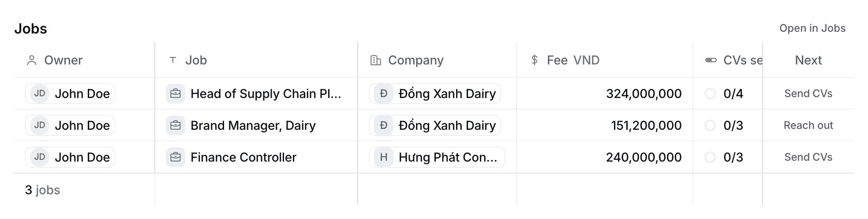
Task: Click the person icon in Owner header
Action: pyautogui.click(x=32, y=60)
